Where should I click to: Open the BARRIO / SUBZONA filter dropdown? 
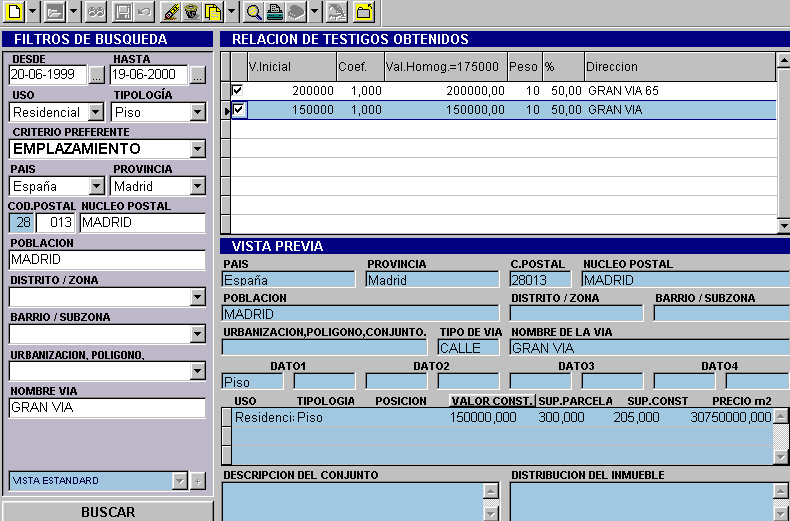198,334
